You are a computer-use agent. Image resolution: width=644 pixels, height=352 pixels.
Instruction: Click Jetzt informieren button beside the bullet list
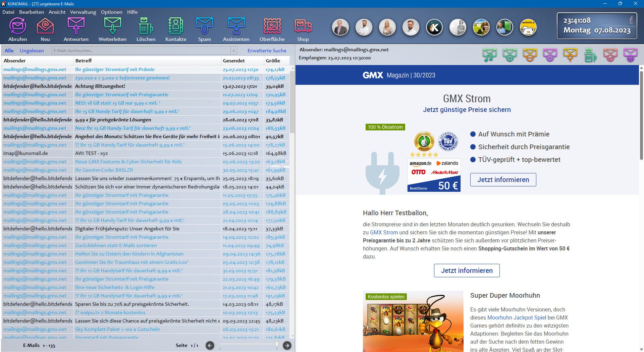[x=503, y=180]
